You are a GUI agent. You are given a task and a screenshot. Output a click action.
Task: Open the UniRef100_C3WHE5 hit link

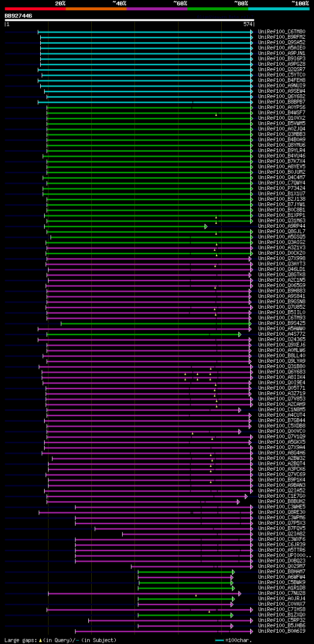click(x=282, y=507)
